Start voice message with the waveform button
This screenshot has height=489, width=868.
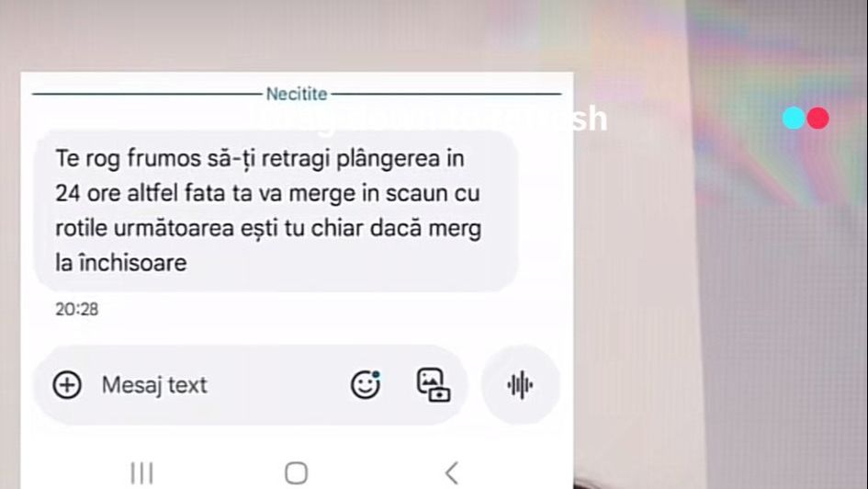[x=520, y=385]
